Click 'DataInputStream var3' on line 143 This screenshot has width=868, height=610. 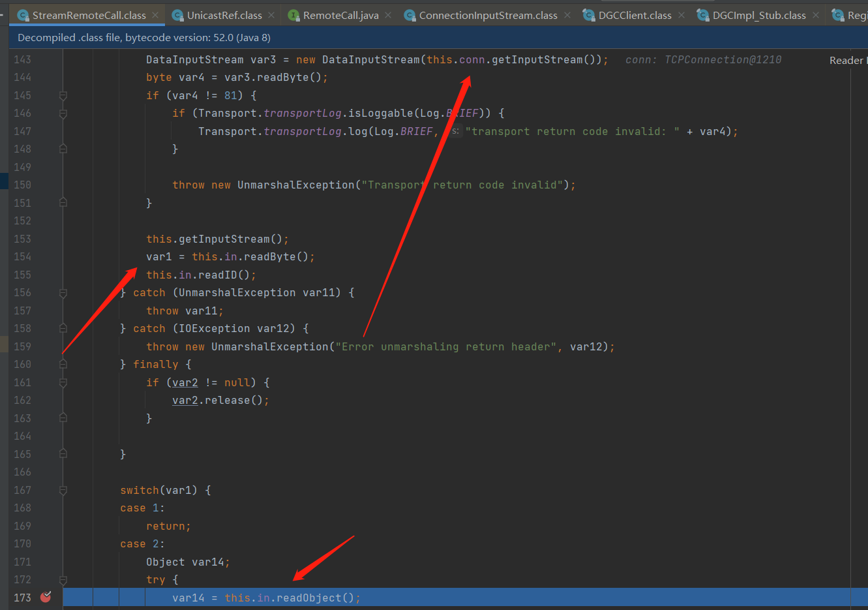(x=211, y=59)
